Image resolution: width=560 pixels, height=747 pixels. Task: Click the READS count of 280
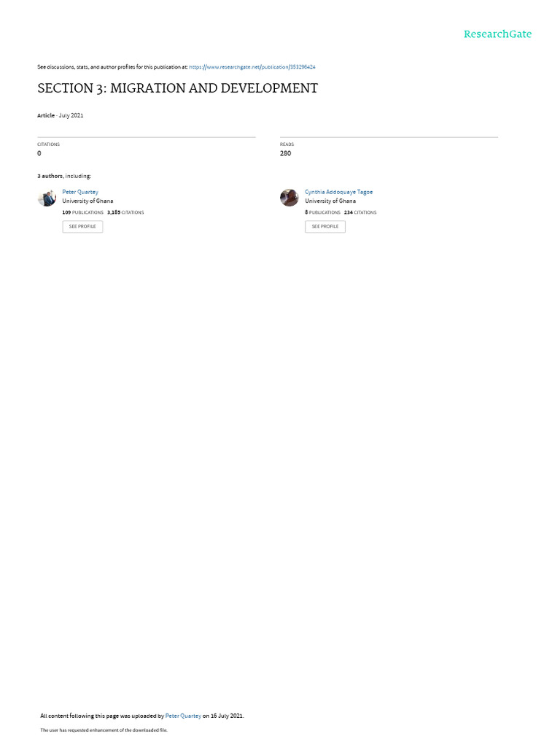285,153
